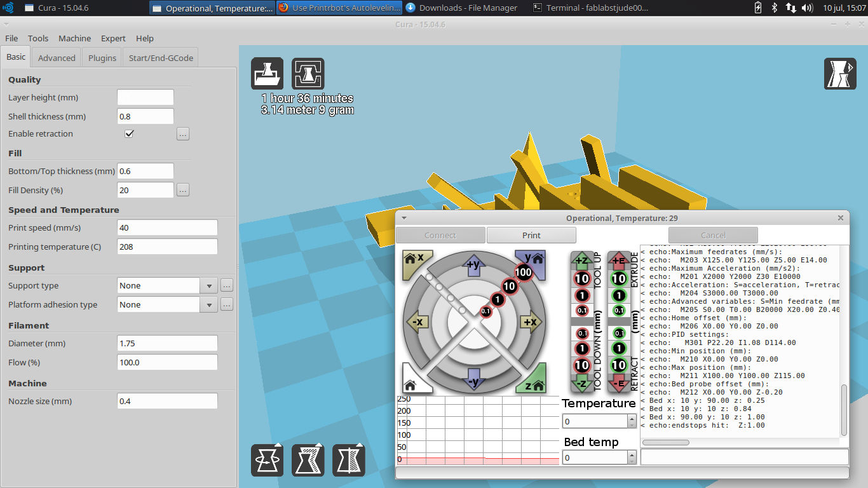The image size is (868, 488).
Task: Select the Rotate tool icon
Action: pyautogui.click(x=267, y=460)
